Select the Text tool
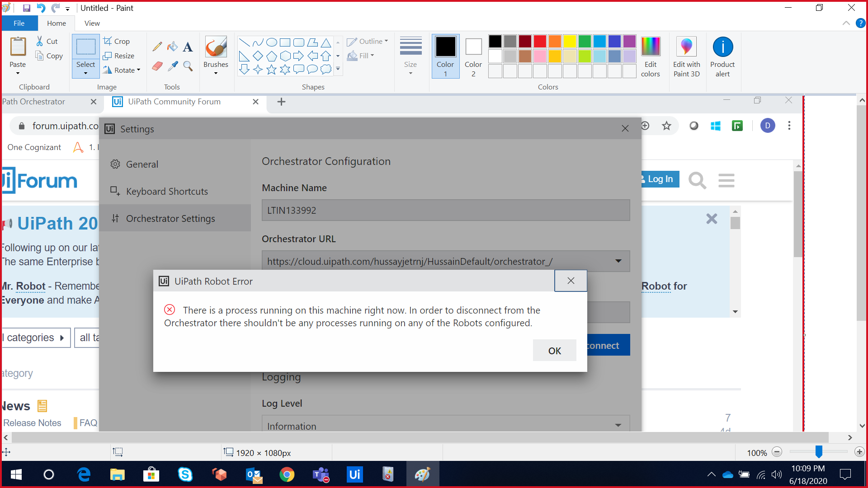Image resolution: width=868 pixels, height=488 pixels. [188, 47]
